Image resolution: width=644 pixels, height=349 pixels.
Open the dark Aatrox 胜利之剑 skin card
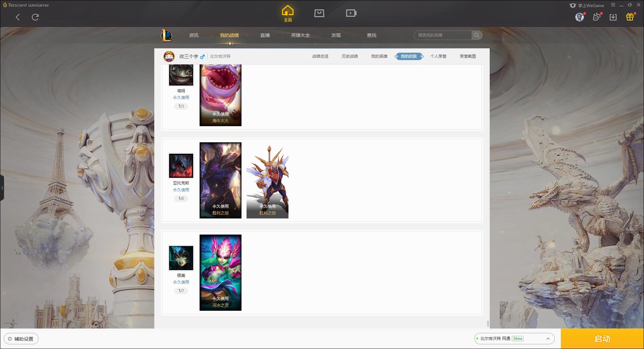(x=220, y=180)
